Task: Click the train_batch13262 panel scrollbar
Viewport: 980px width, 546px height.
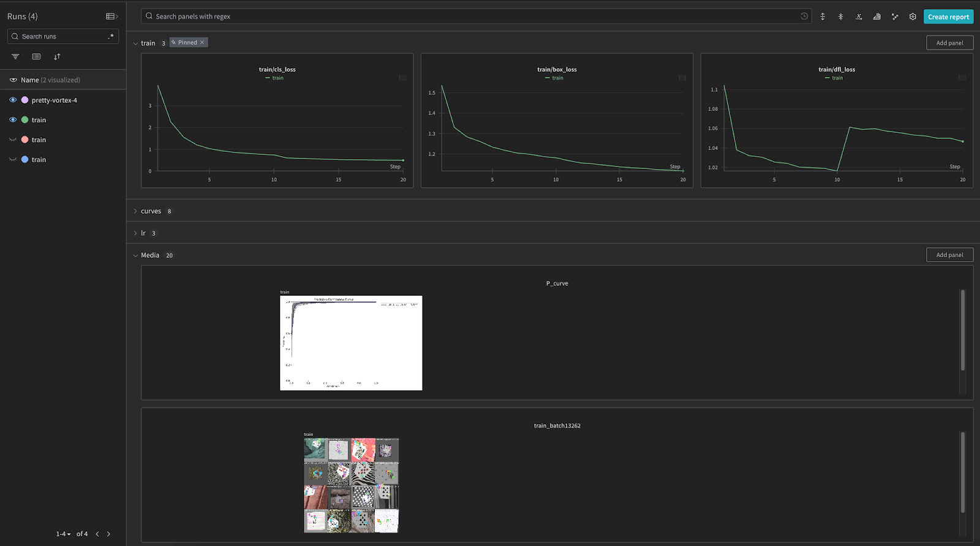Action: pos(963,473)
